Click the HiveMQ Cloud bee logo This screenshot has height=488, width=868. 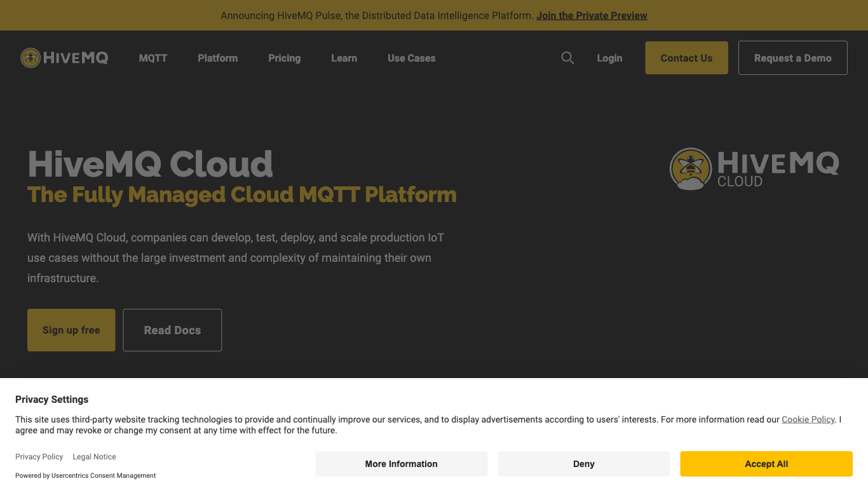pos(754,169)
